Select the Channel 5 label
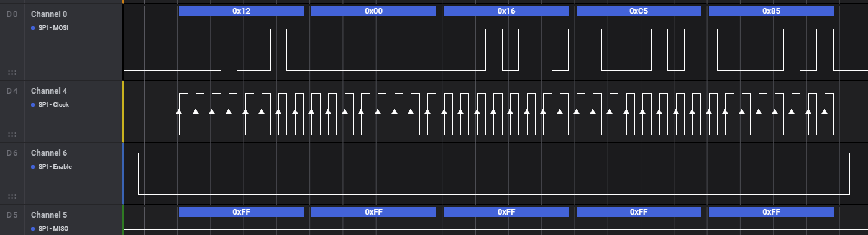 pos(49,215)
